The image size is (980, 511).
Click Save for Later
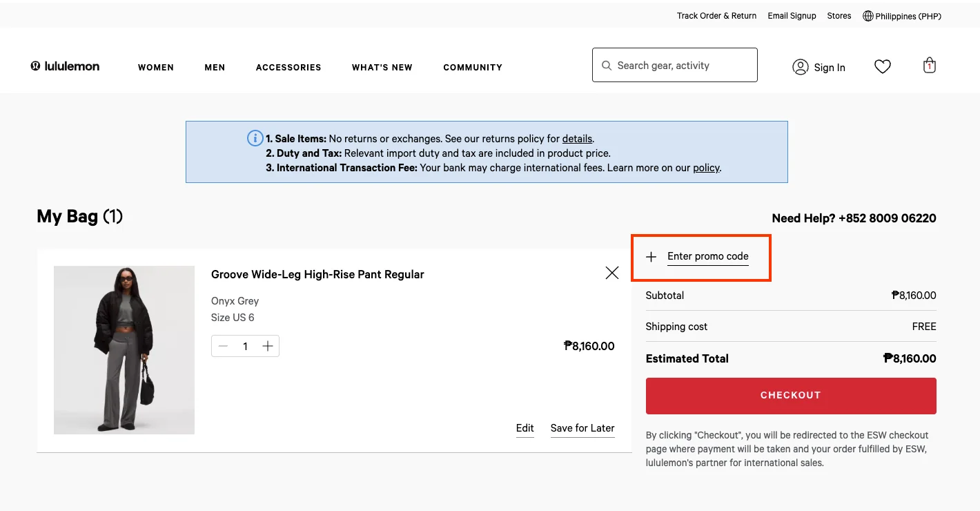pos(582,428)
